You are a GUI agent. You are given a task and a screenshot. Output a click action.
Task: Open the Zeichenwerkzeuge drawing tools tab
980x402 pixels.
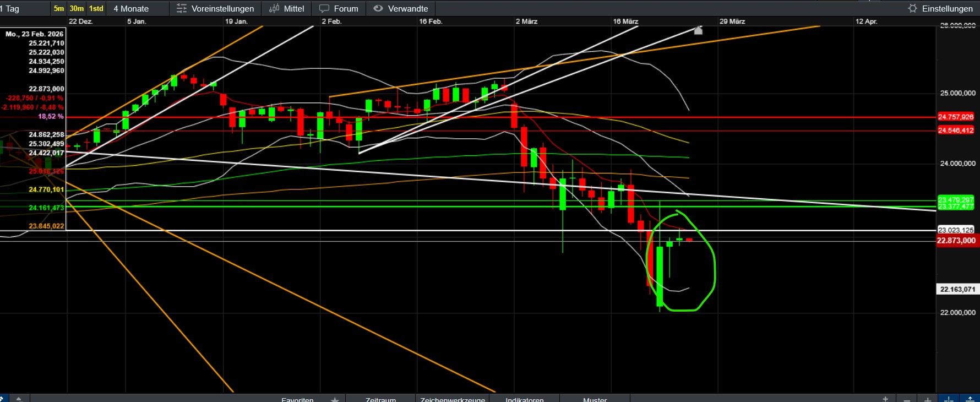[453, 399]
